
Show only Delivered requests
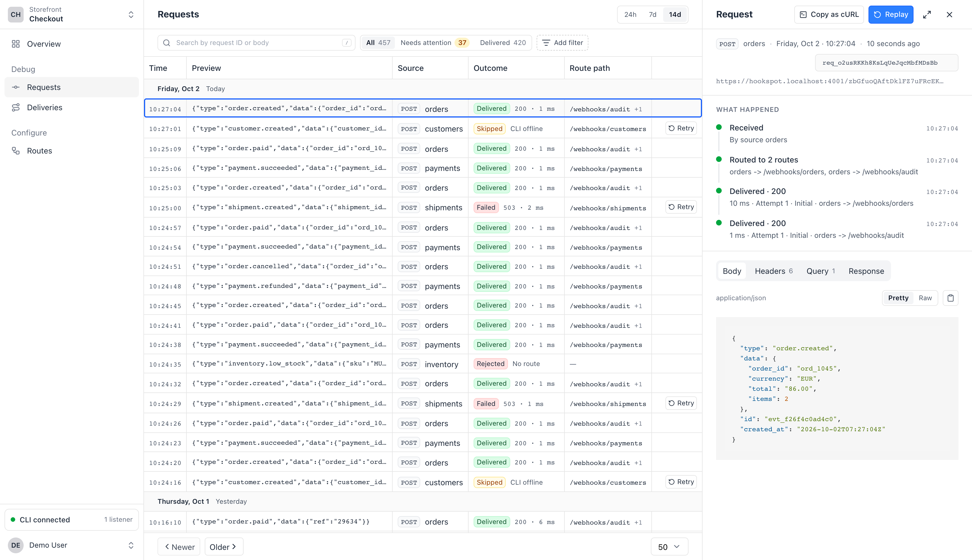(x=503, y=43)
